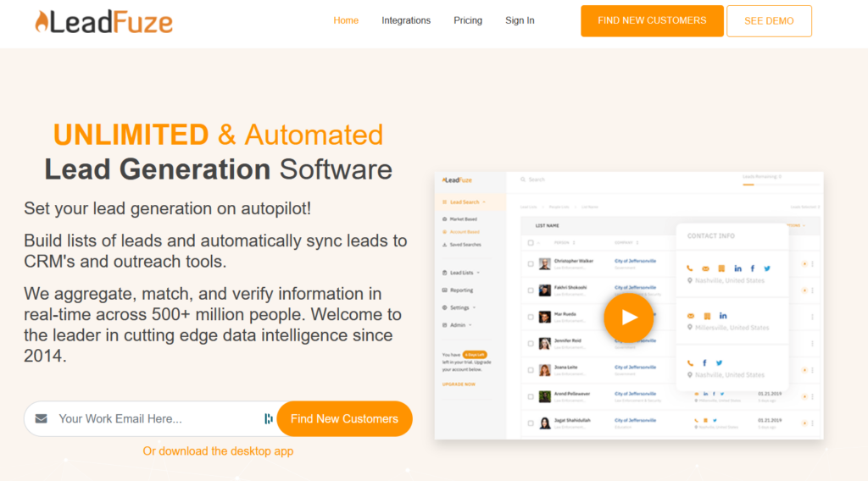Click the SEE DEMO button
The width and height of the screenshot is (868, 481).
[x=769, y=21]
